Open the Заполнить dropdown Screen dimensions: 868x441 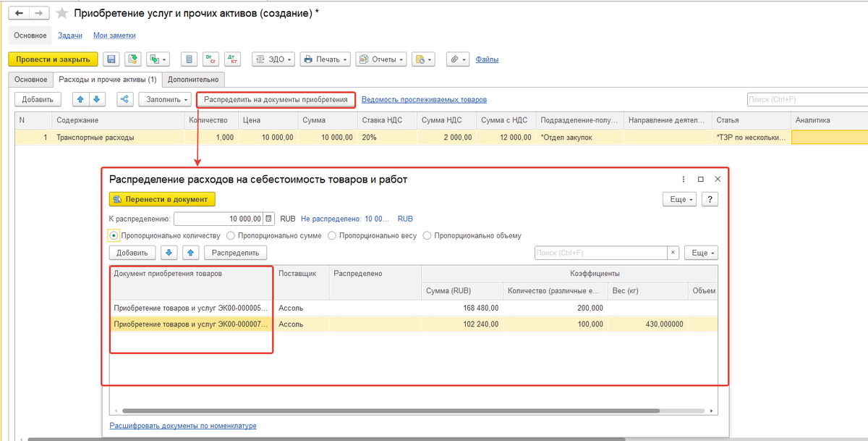(x=165, y=99)
